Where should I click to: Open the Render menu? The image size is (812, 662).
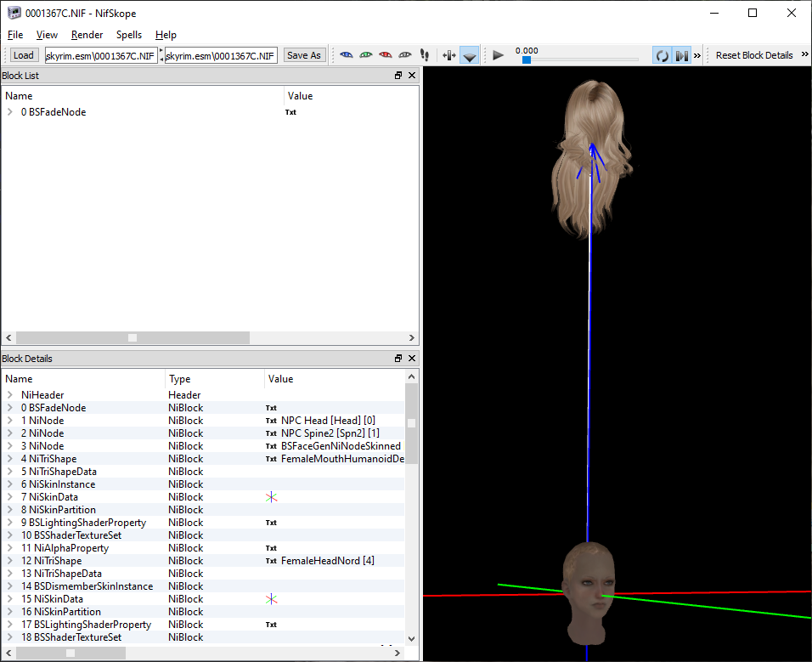(87, 35)
